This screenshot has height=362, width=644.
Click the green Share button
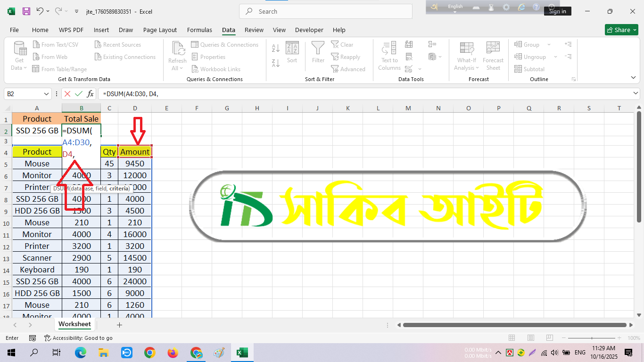pos(621,30)
